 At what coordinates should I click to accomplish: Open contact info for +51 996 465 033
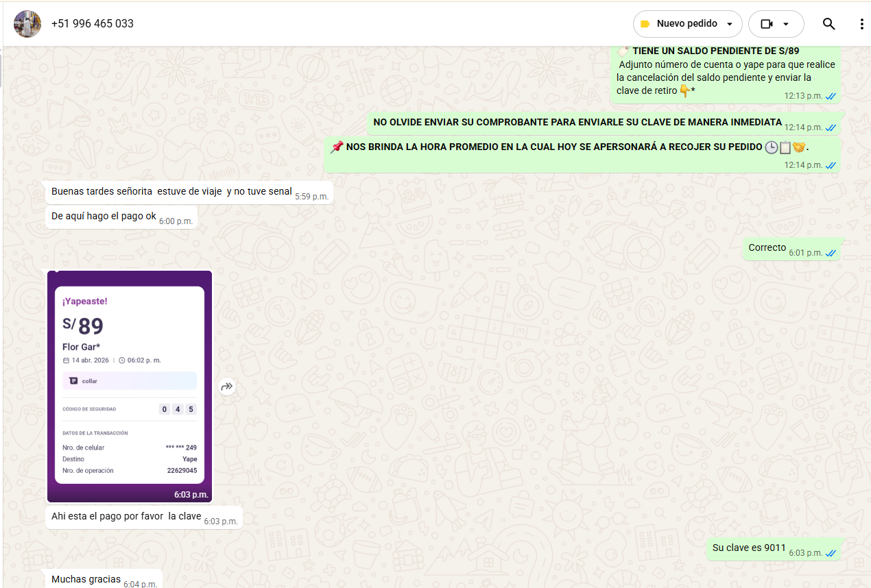93,24
